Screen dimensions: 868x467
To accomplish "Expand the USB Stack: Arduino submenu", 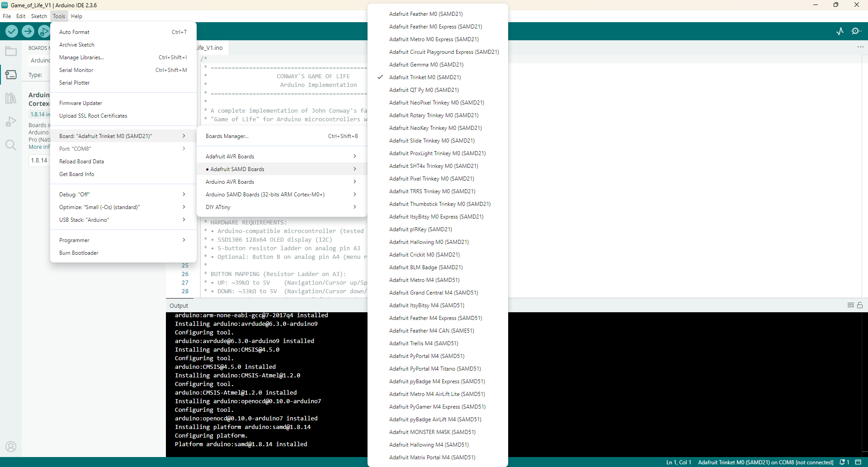I will point(123,220).
